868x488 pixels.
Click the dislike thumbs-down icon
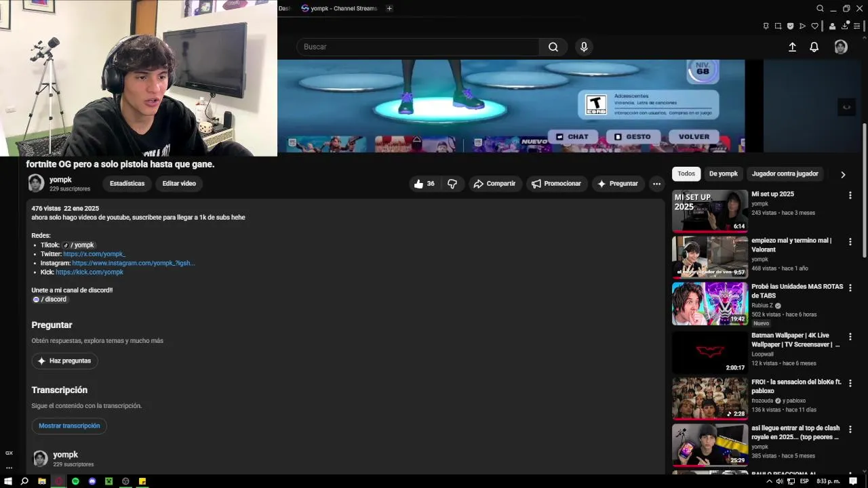click(x=452, y=184)
